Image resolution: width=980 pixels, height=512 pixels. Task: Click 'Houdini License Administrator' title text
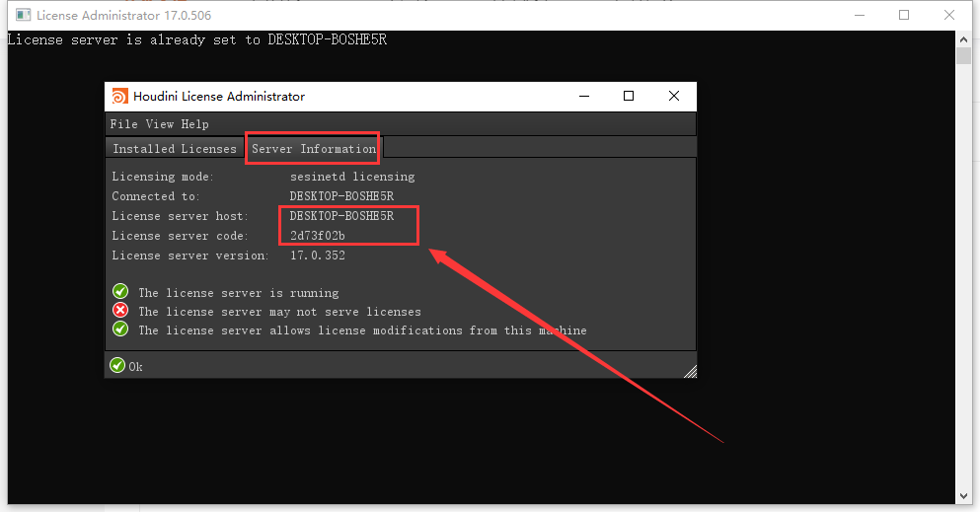coord(219,96)
